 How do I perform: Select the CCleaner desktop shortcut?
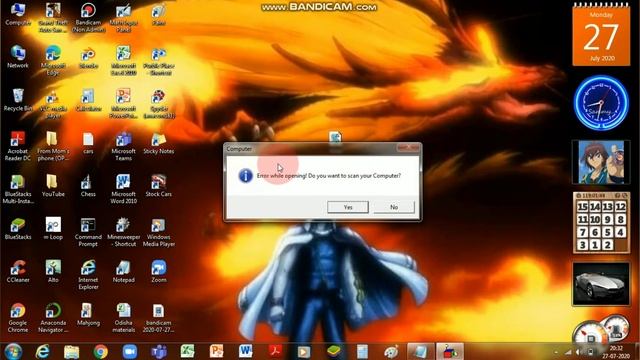(x=18, y=271)
